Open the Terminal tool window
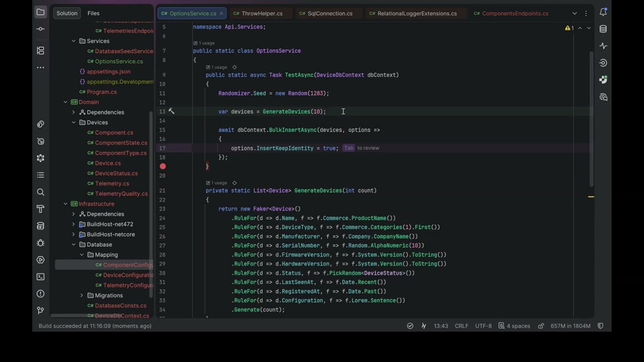The width and height of the screenshot is (644, 362). [x=41, y=277]
